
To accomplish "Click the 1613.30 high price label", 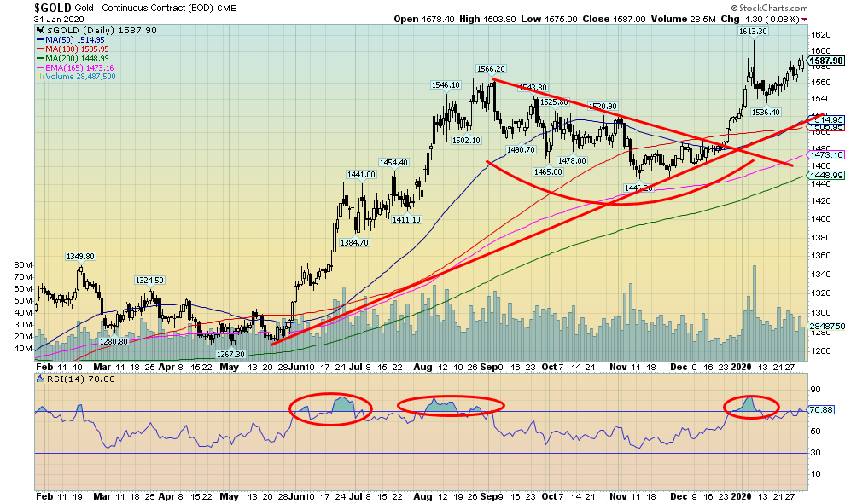I will pos(752,31).
